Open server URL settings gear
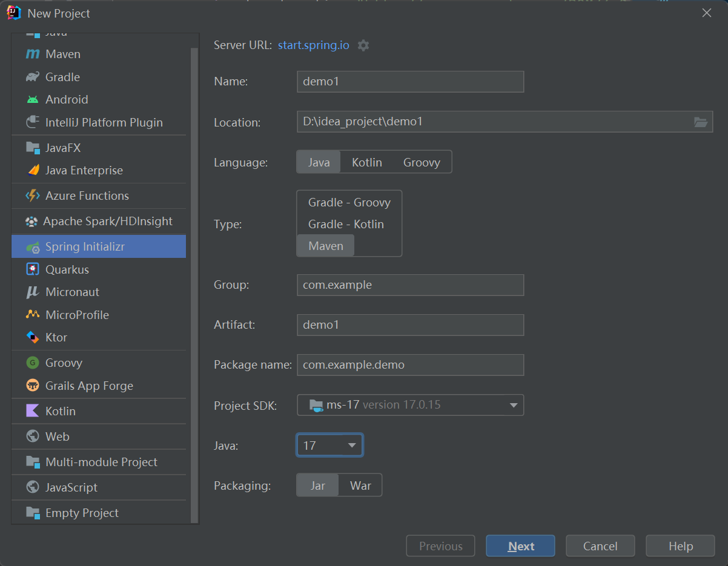 tap(363, 45)
